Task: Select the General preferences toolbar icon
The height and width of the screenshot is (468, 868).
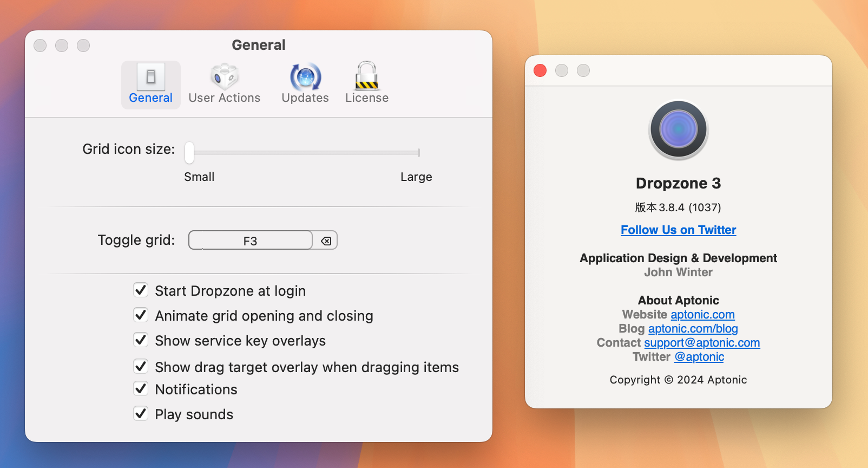Action: click(x=151, y=76)
